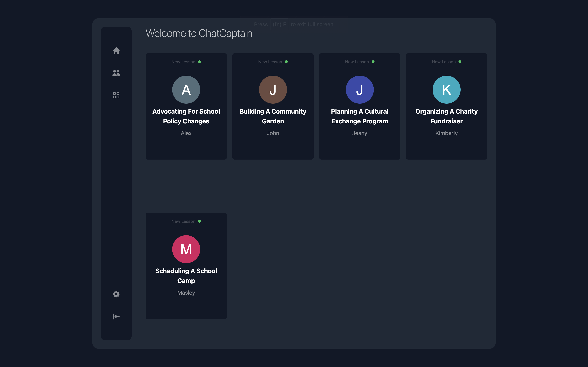This screenshot has width=588, height=367.
Task: Select Planning A Cultural Exchange Program title
Action: point(360,116)
